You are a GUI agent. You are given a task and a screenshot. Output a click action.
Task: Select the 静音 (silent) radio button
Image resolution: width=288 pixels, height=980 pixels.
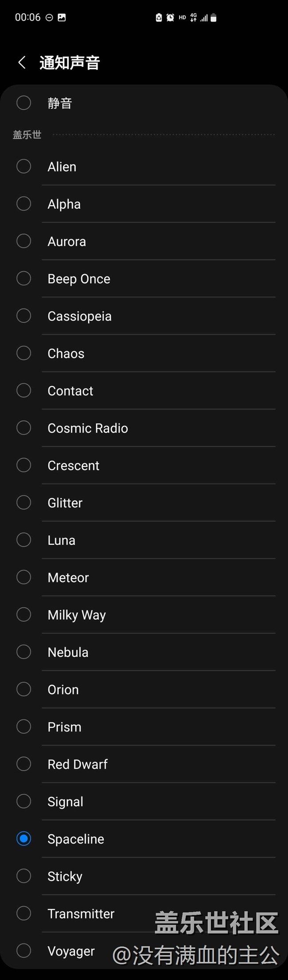click(23, 103)
